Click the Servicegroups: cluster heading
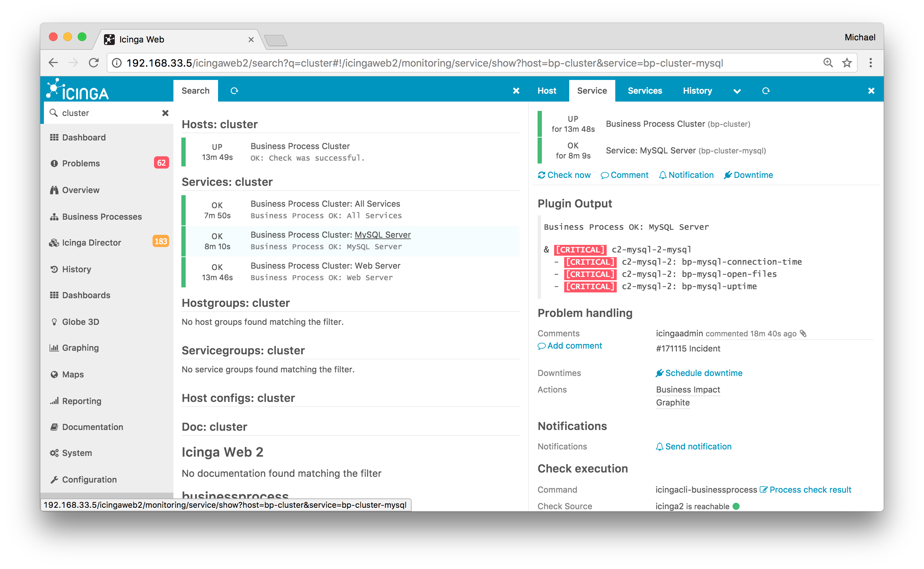 (243, 350)
